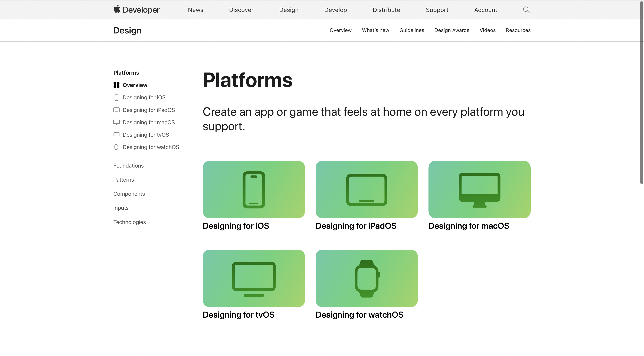Click the watch icon in sidebar
Image resolution: width=644 pixels, height=356 pixels.
(116, 147)
